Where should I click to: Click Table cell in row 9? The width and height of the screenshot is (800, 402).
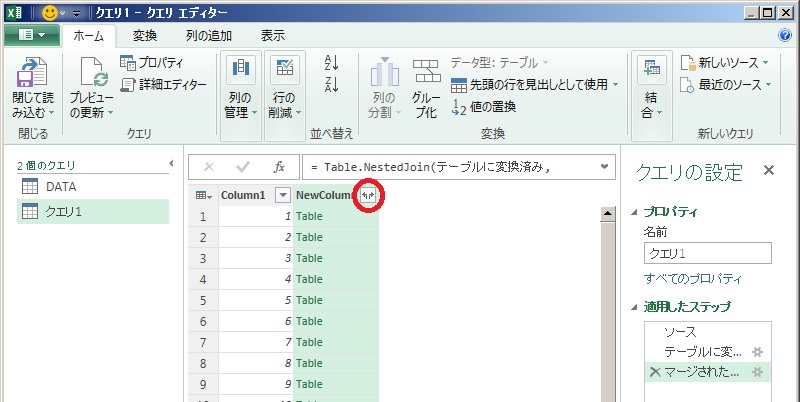coord(336,384)
